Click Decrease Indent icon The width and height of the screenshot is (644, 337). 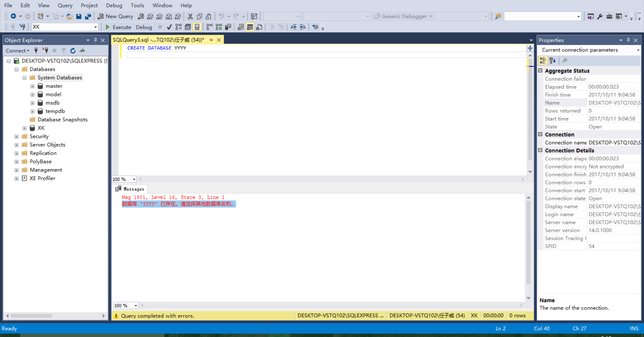point(293,27)
